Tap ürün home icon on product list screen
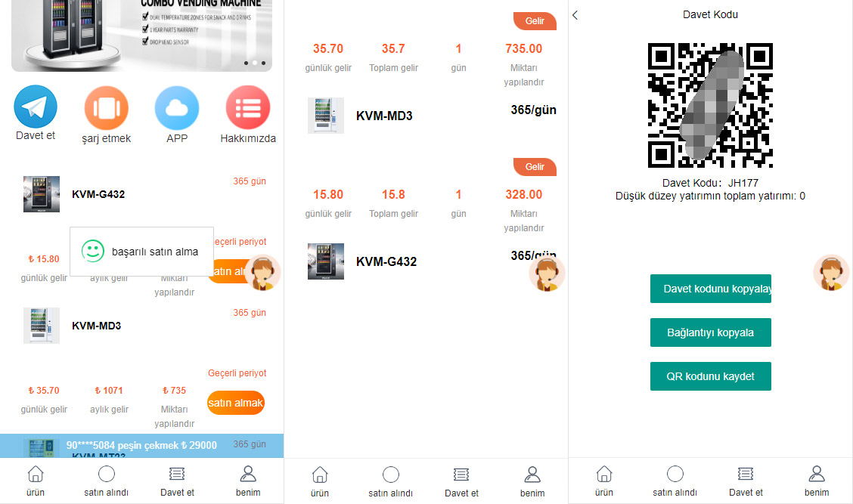This screenshot has width=853, height=504. (36, 474)
